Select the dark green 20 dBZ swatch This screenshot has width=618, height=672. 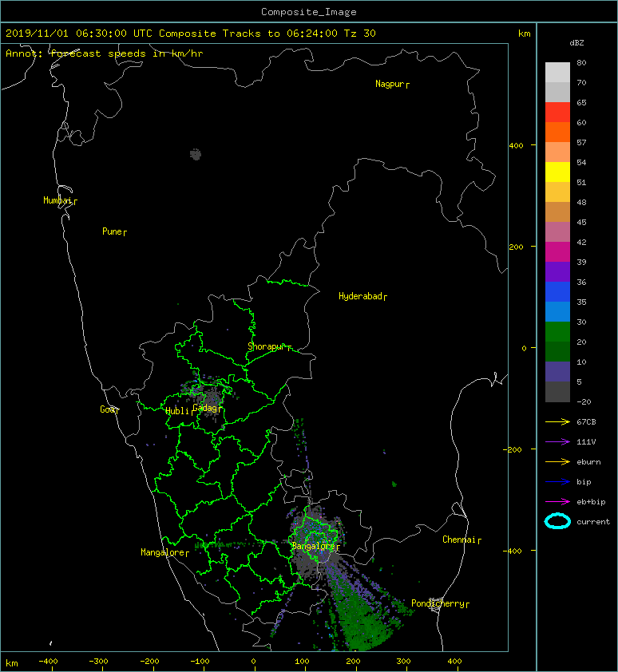[x=557, y=351]
